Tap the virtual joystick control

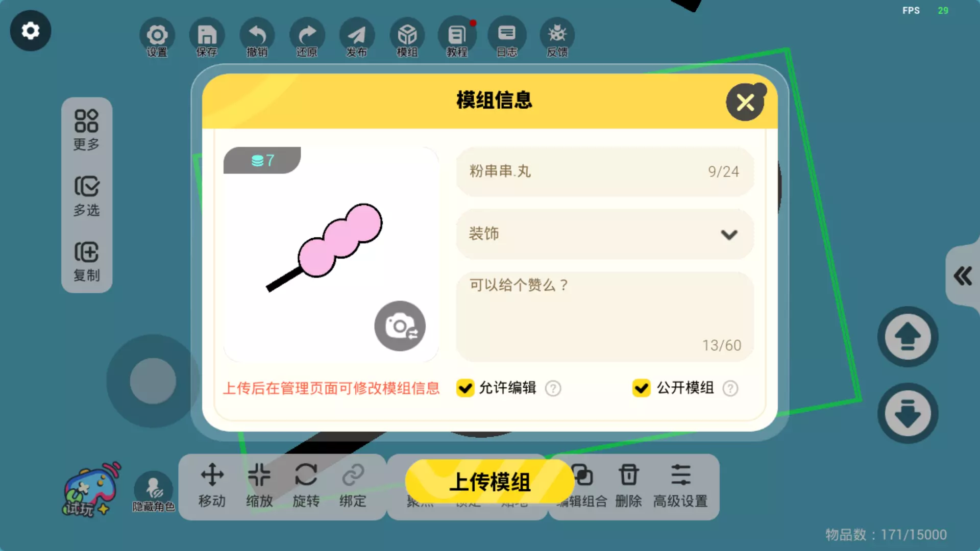[153, 381]
